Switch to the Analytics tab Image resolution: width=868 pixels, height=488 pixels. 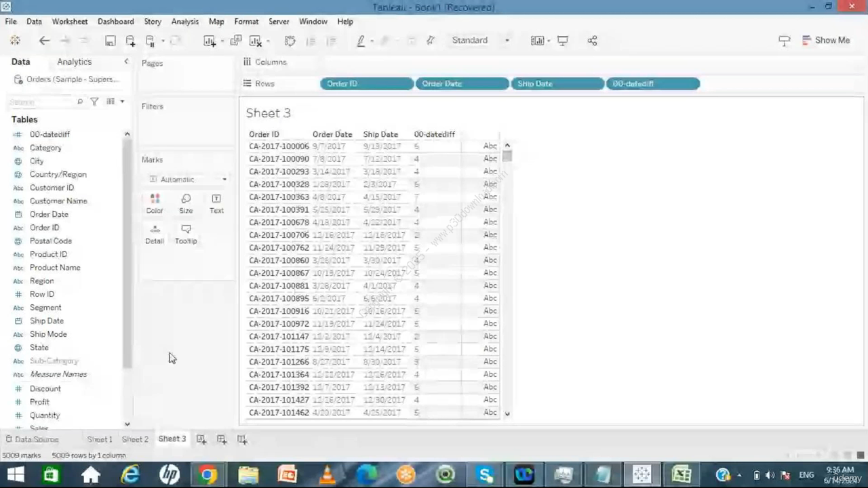(x=74, y=62)
